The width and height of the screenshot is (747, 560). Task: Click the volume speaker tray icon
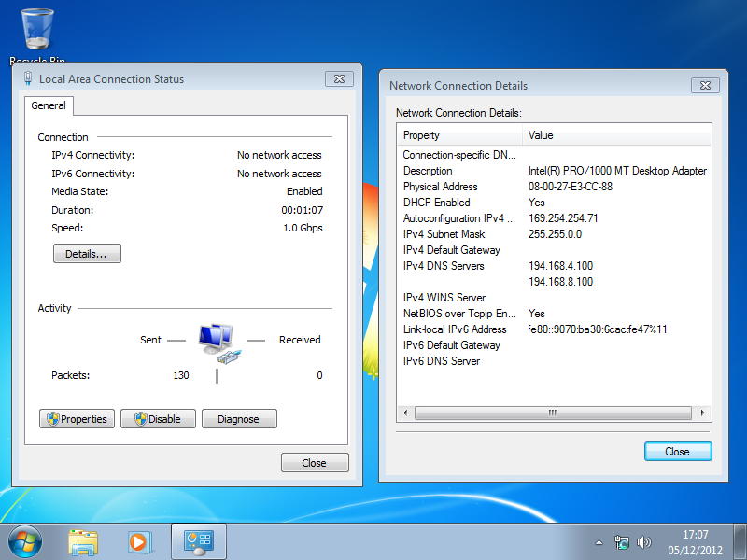click(x=643, y=542)
